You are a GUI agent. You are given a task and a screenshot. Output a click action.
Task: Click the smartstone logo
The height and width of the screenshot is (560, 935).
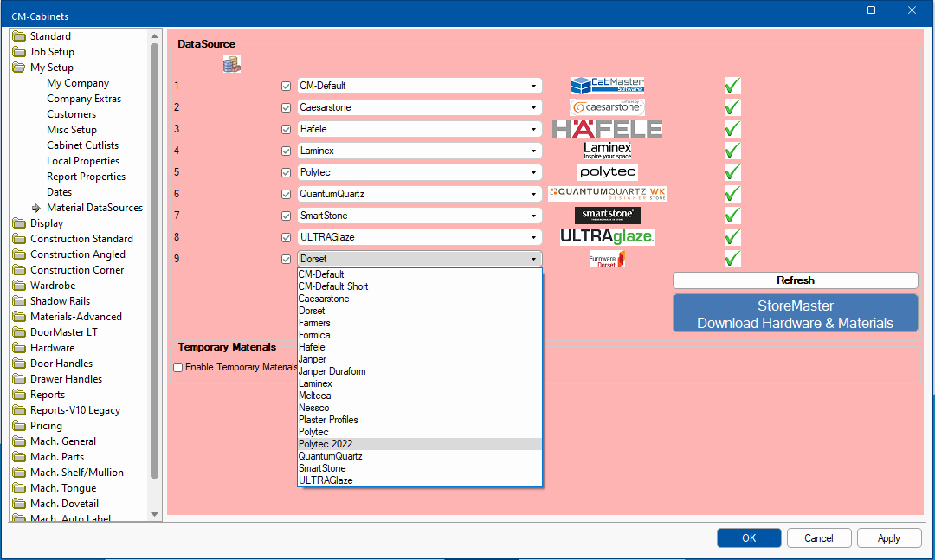click(608, 216)
